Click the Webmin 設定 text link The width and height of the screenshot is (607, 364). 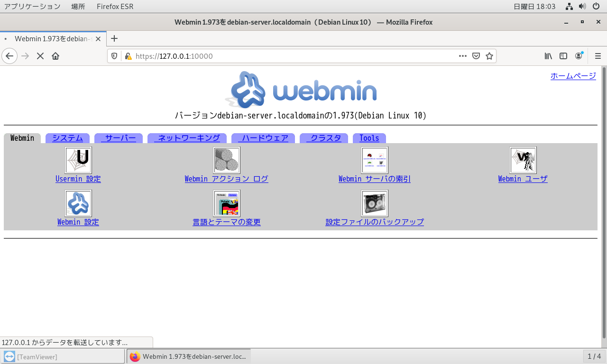(x=78, y=222)
